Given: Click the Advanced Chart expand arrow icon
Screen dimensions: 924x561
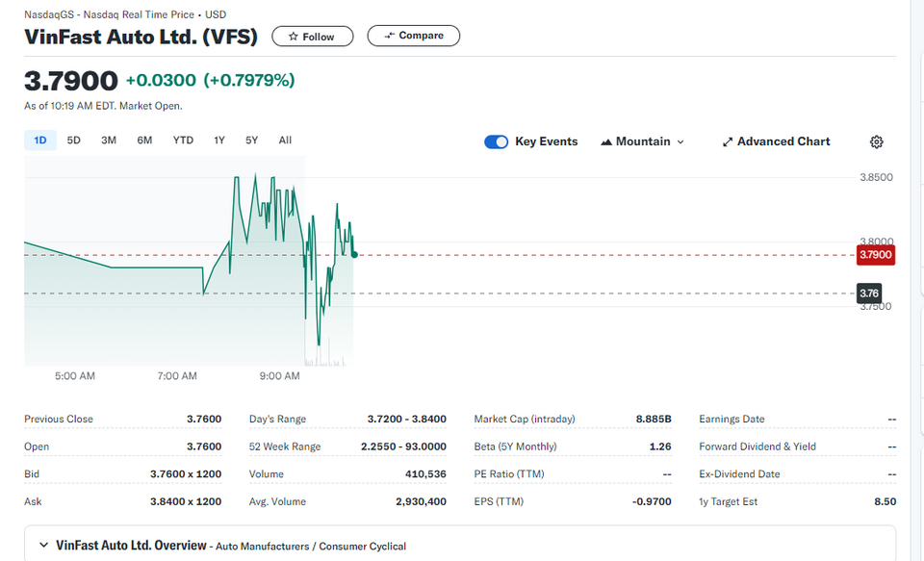Looking at the screenshot, I should pyautogui.click(x=728, y=142).
